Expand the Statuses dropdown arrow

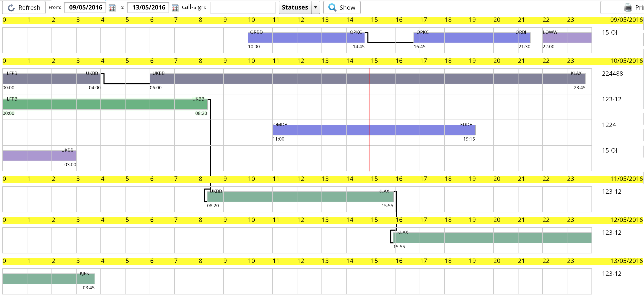pyautogui.click(x=316, y=7)
